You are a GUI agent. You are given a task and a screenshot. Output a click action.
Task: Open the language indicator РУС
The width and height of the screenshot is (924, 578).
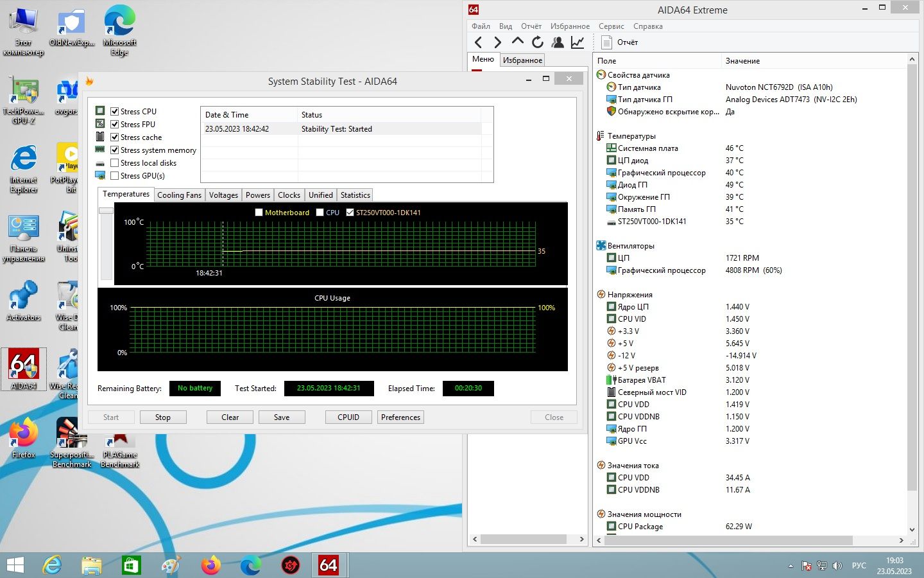pos(859,566)
